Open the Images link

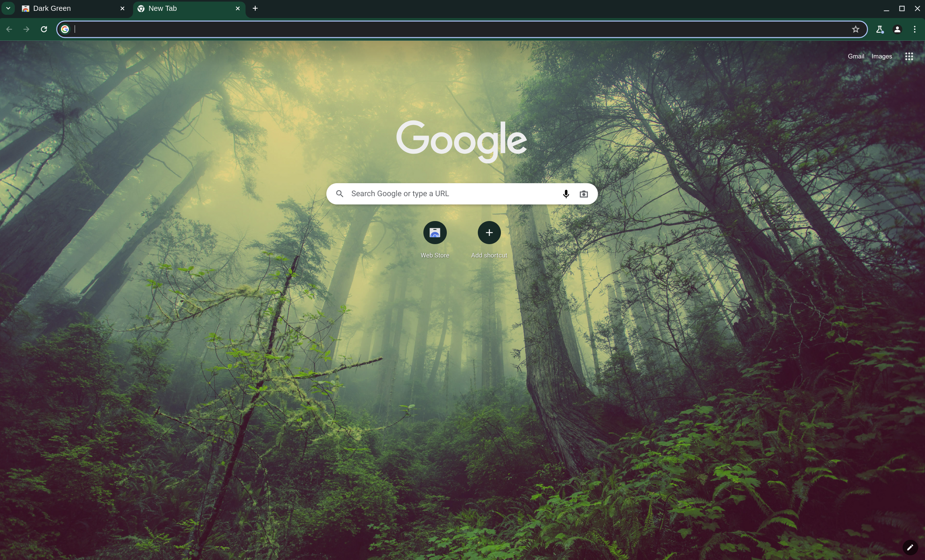pos(881,56)
